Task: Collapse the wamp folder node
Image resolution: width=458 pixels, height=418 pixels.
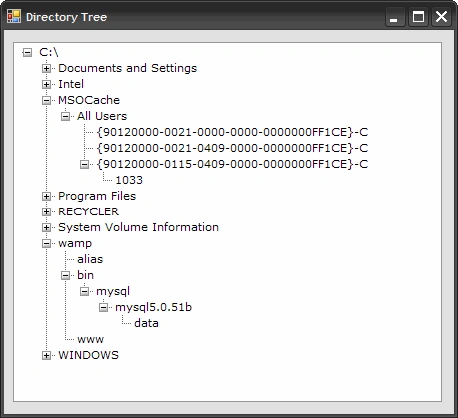Action: (x=46, y=244)
